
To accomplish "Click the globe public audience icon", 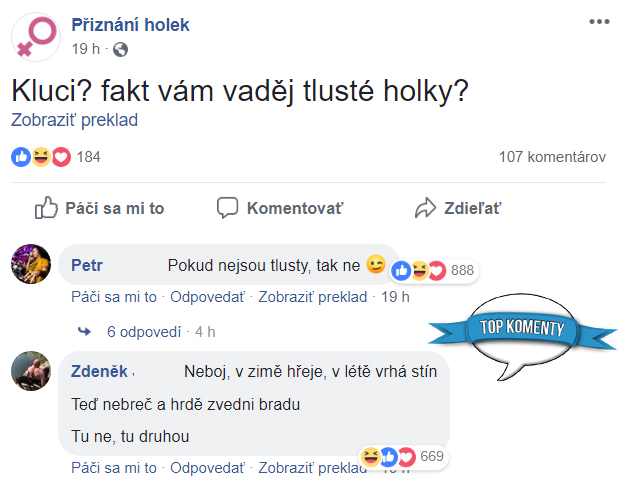I will coord(121,49).
